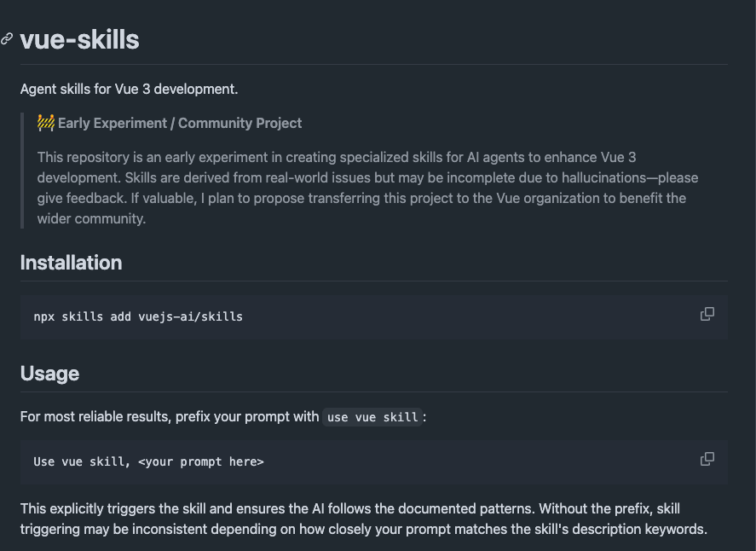
Task: Copy the npx skills add command
Action: (707, 314)
